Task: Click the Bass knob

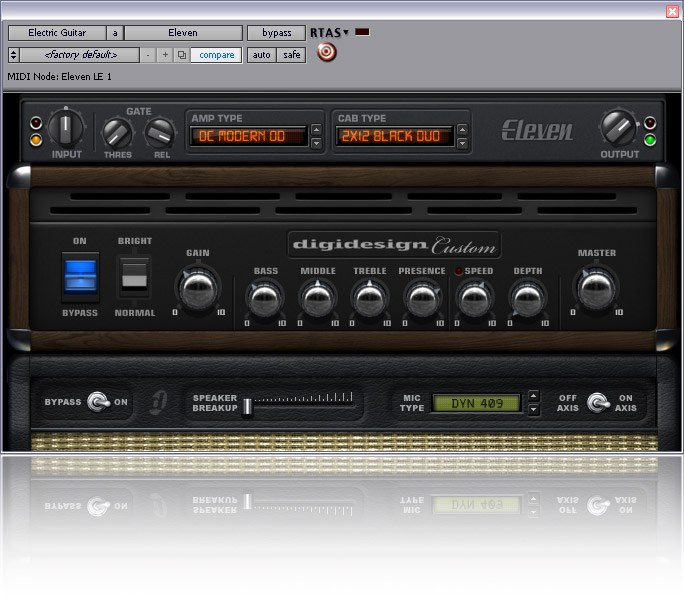Action: tap(266, 297)
